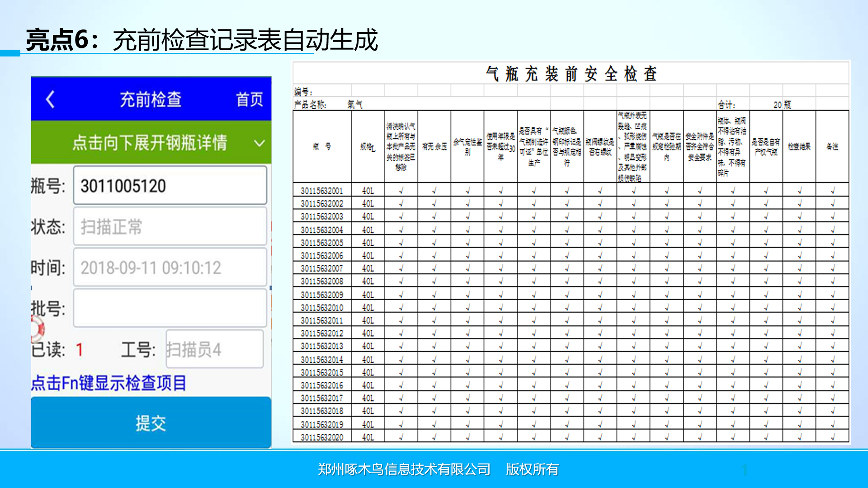Viewport: 868px width, 488px height.
Task: Click the 是否是自有产权气瓶 column header
Action: [766, 146]
